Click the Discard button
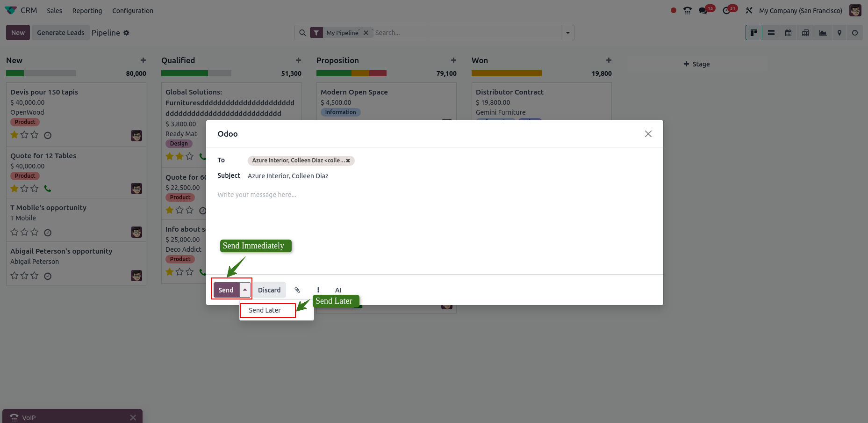 (x=269, y=290)
